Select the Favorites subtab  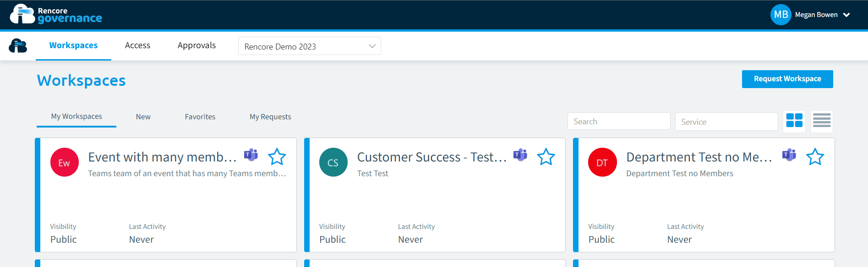[200, 117]
